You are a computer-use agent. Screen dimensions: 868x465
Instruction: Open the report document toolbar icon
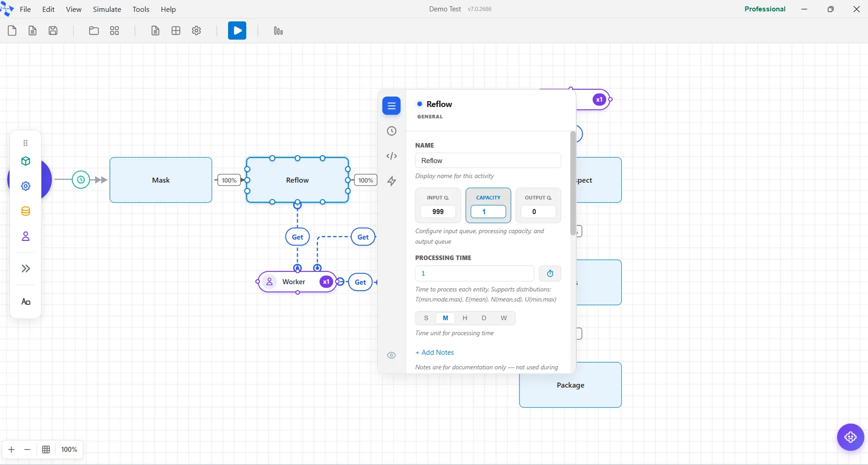click(155, 31)
